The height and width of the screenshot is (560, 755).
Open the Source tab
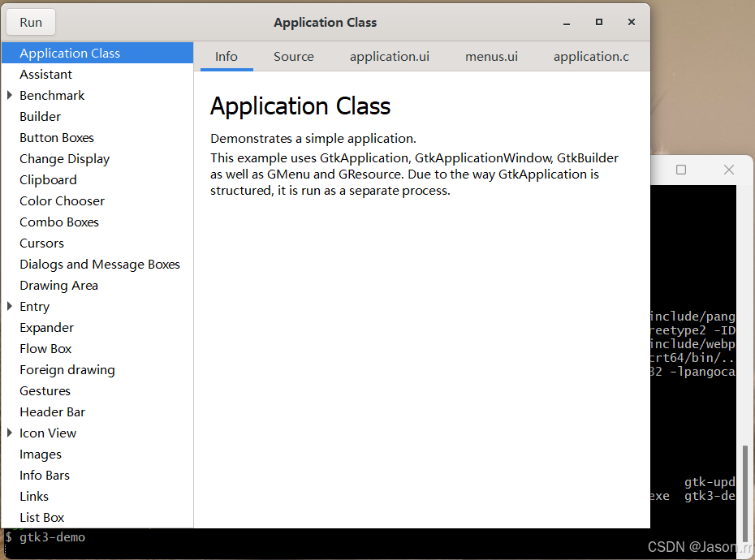pos(293,57)
